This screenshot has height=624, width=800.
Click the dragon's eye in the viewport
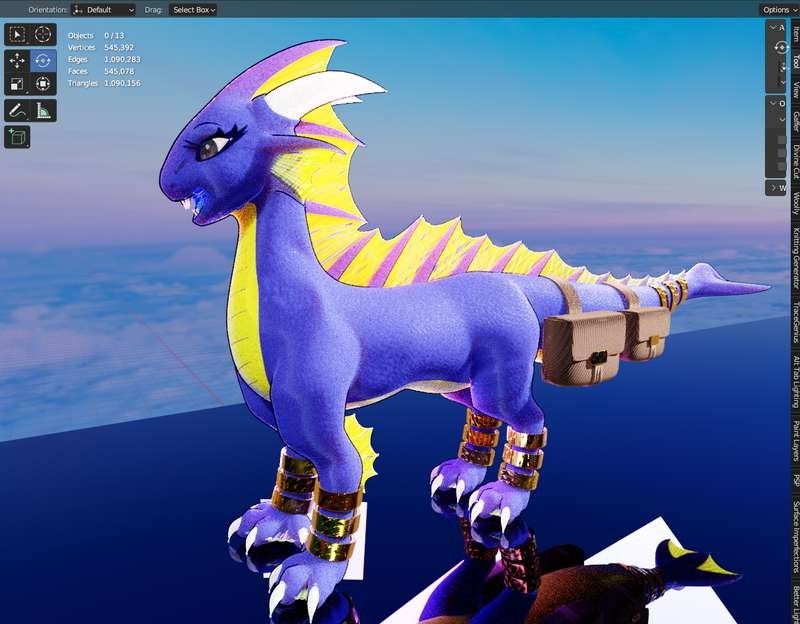(213, 146)
